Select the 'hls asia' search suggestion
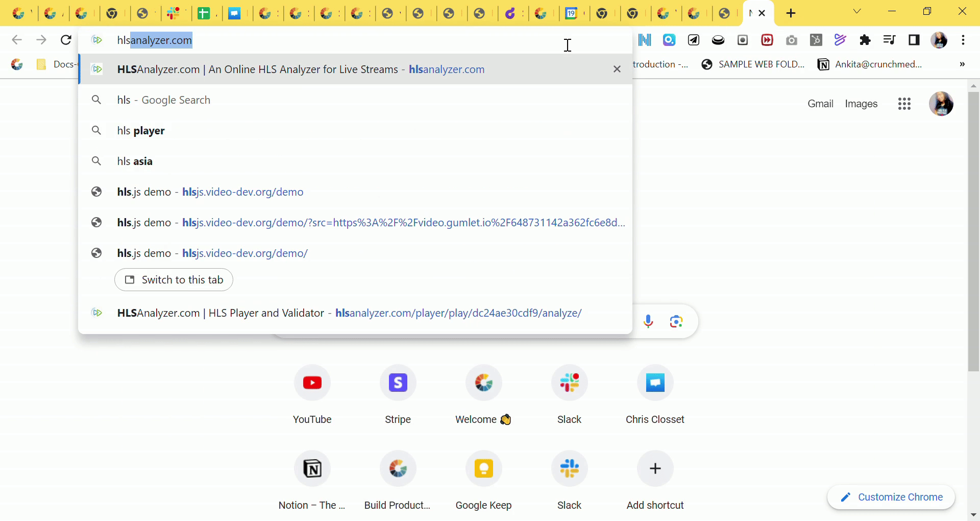 coord(135,161)
